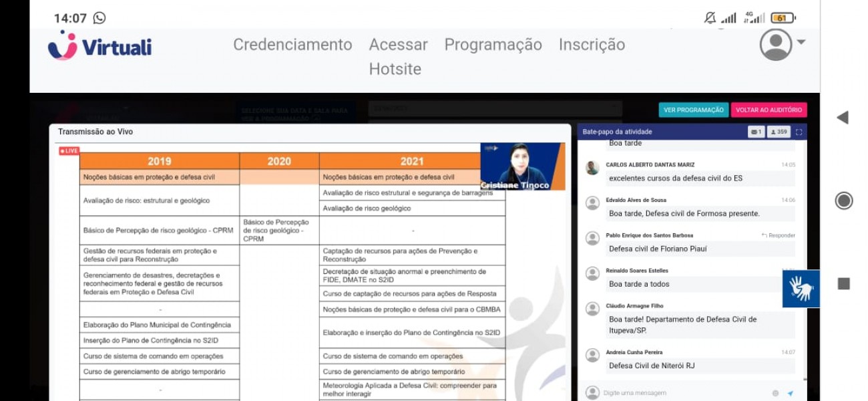Click the Virtuali logo
The width and height of the screenshot is (868, 401).
tap(99, 47)
